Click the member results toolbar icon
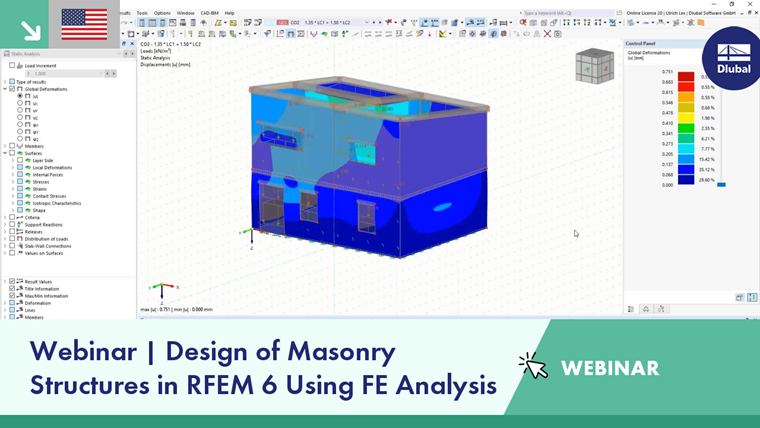760x428 pixels. [314, 34]
